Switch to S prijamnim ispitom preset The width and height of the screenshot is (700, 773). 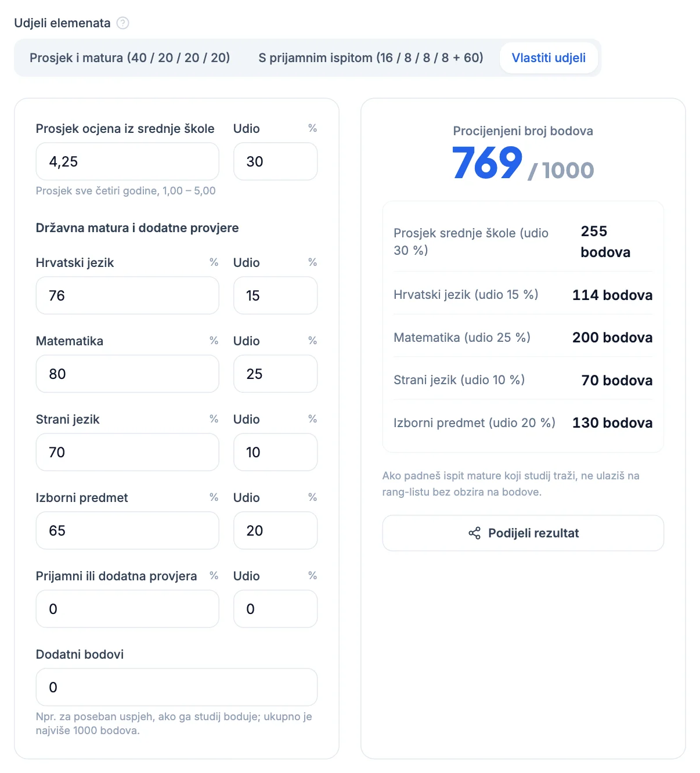click(371, 58)
